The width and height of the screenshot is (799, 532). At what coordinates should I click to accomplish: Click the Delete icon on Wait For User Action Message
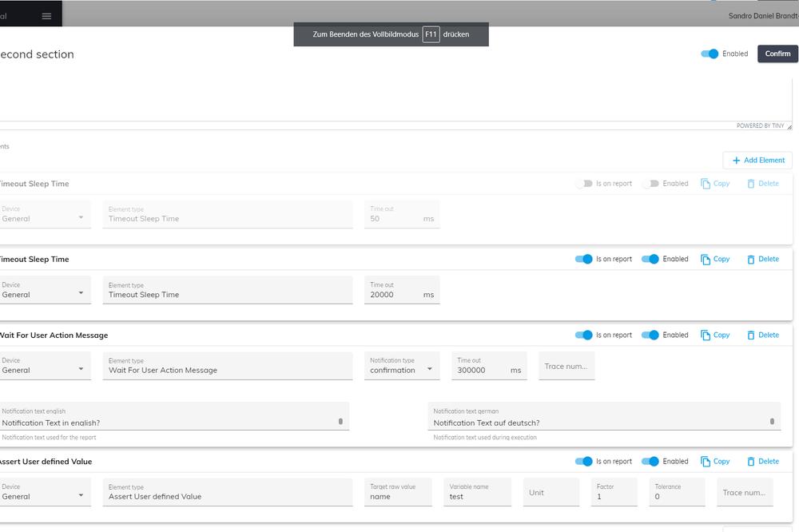click(751, 335)
